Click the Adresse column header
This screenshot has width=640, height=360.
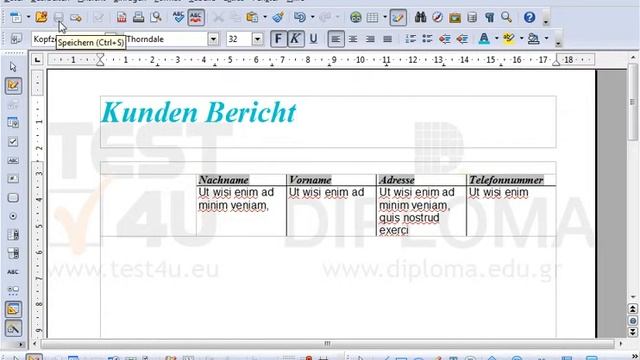click(x=396, y=180)
